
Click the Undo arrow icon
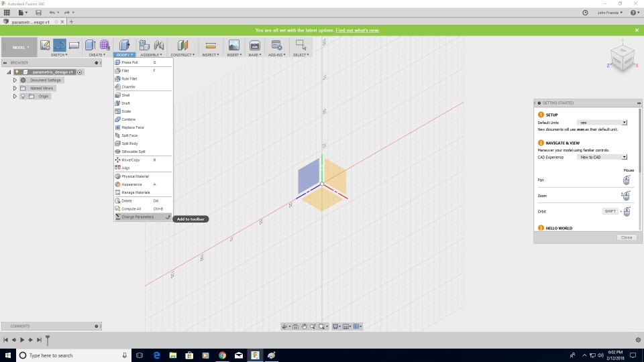(x=52, y=13)
